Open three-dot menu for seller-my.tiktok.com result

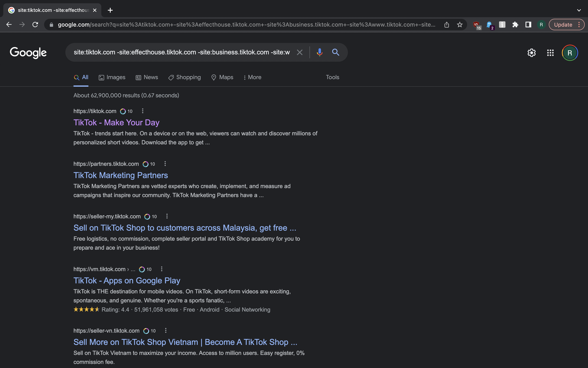167,216
